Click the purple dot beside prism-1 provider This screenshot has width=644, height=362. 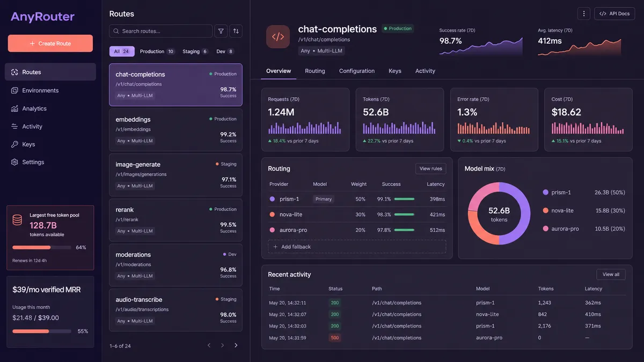272,199
